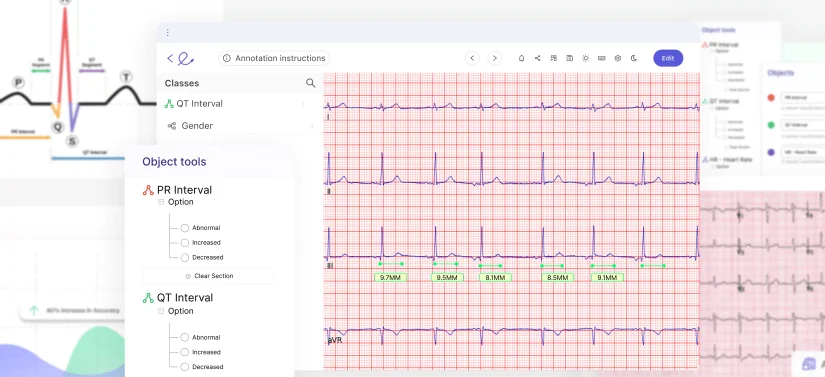Toggle the brightness sun icon
825x377 pixels.
(x=586, y=58)
